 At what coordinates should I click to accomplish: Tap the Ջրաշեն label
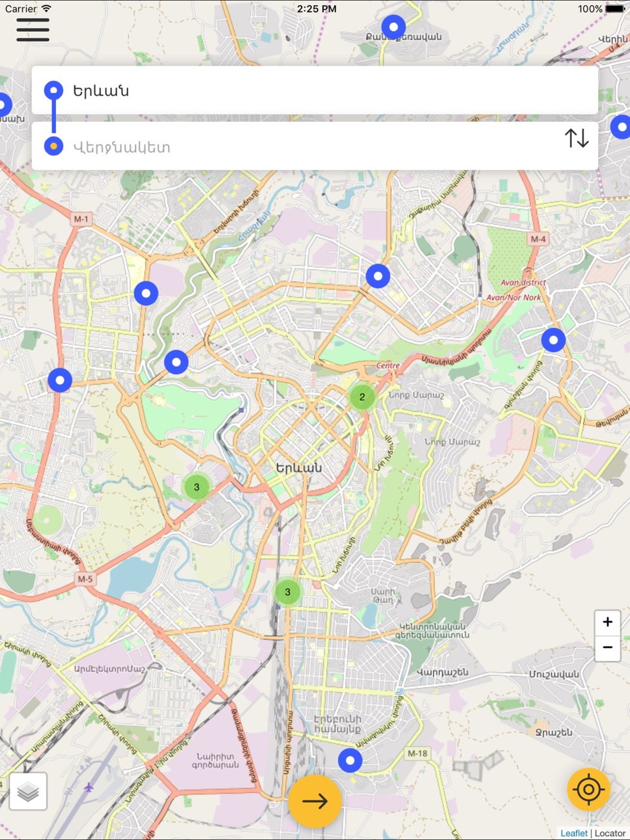554,732
